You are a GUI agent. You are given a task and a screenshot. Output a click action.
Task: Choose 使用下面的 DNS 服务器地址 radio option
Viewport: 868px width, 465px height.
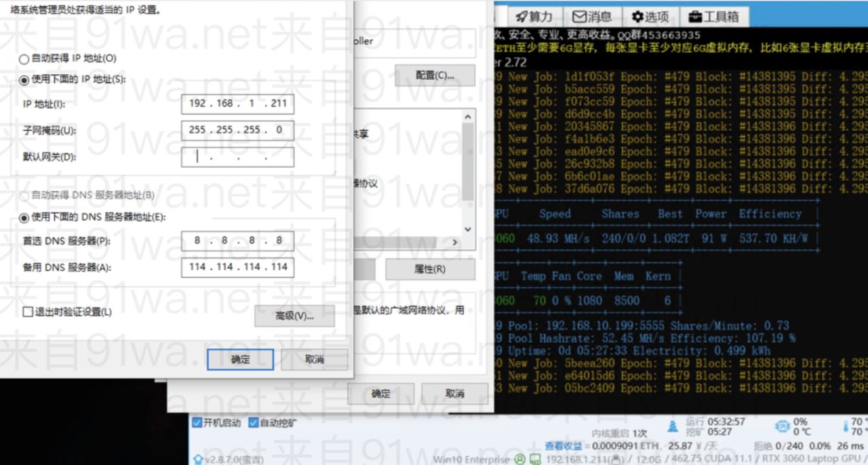pyautogui.click(x=24, y=218)
